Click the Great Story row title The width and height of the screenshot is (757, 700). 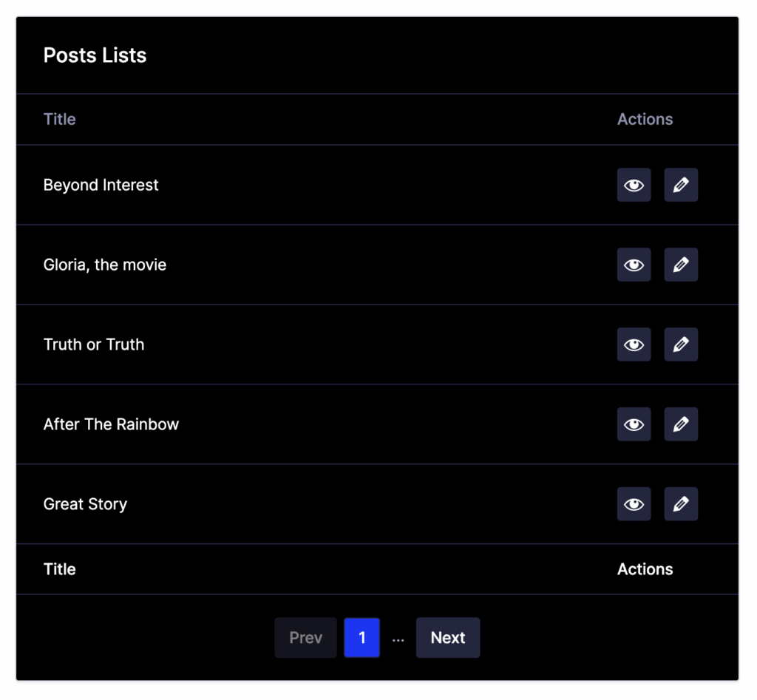pyautogui.click(x=85, y=504)
